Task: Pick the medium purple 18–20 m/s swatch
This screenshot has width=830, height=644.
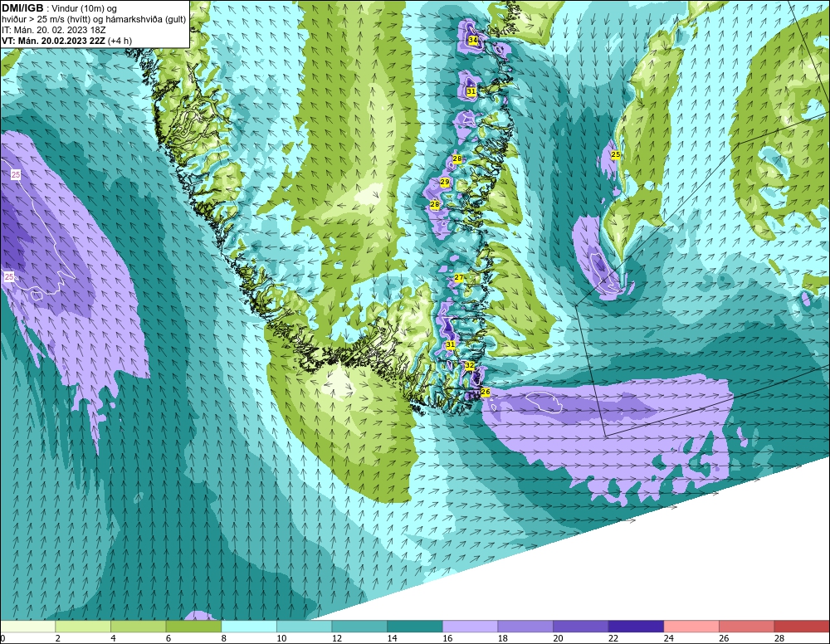Action: tap(525, 627)
